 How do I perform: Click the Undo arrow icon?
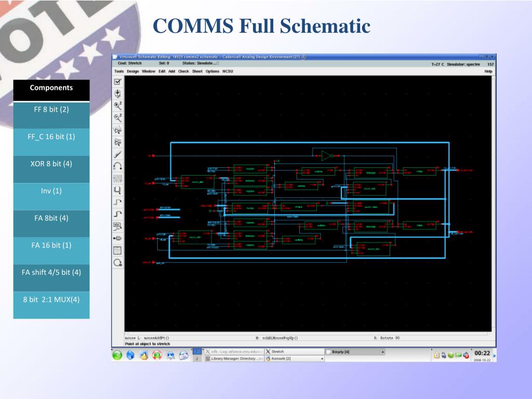118,166
